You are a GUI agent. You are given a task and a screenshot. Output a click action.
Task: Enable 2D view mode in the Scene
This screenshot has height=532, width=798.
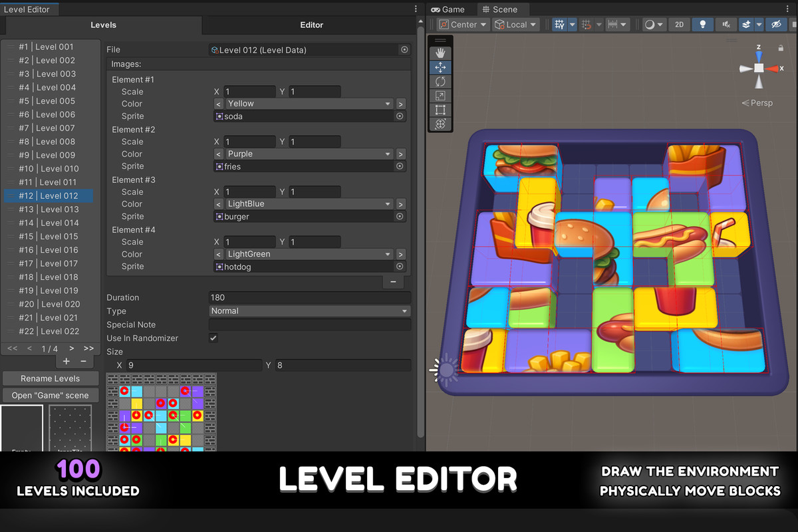[679, 25]
